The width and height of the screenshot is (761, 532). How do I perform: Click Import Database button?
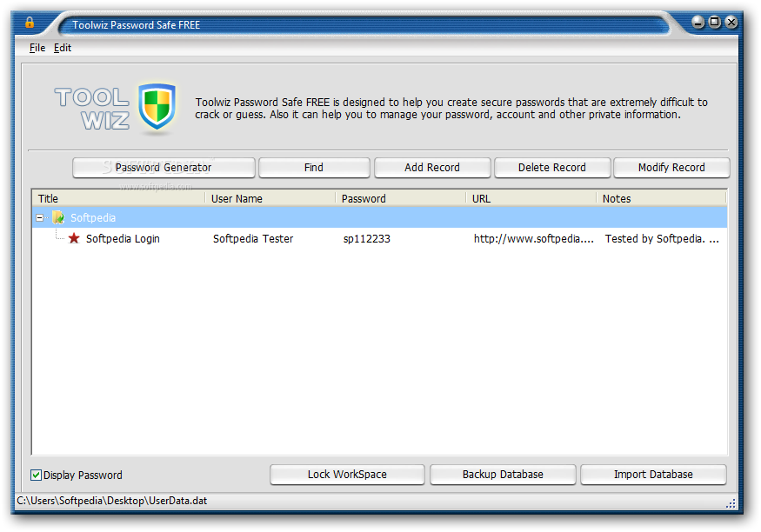[x=653, y=475]
